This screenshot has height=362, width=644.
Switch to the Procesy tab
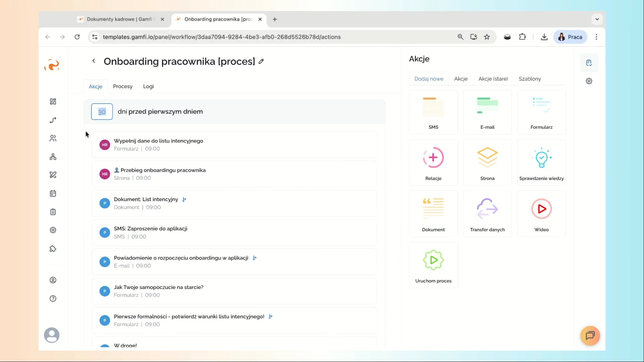coord(122,86)
